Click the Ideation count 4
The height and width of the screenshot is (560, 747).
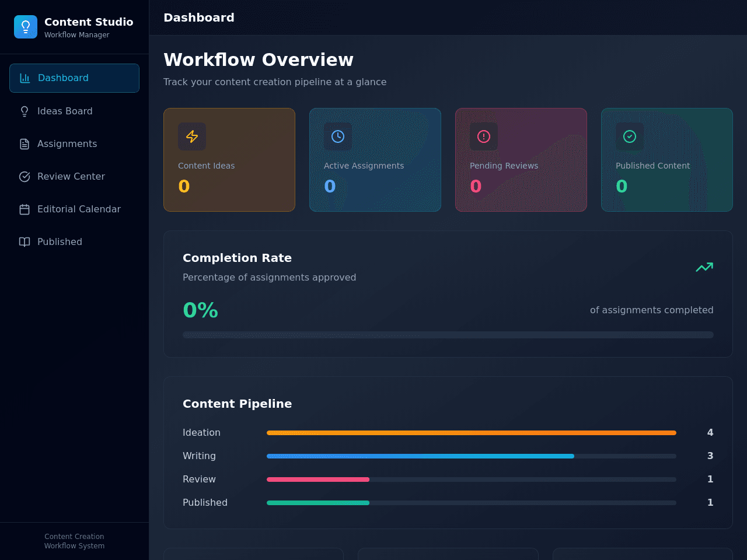tap(710, 433)
